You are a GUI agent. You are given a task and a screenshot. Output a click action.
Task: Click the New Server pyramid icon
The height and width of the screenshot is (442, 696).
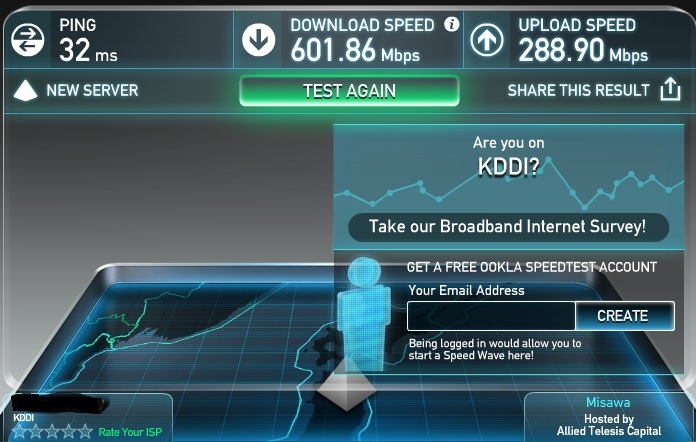(x=25, y=91)
